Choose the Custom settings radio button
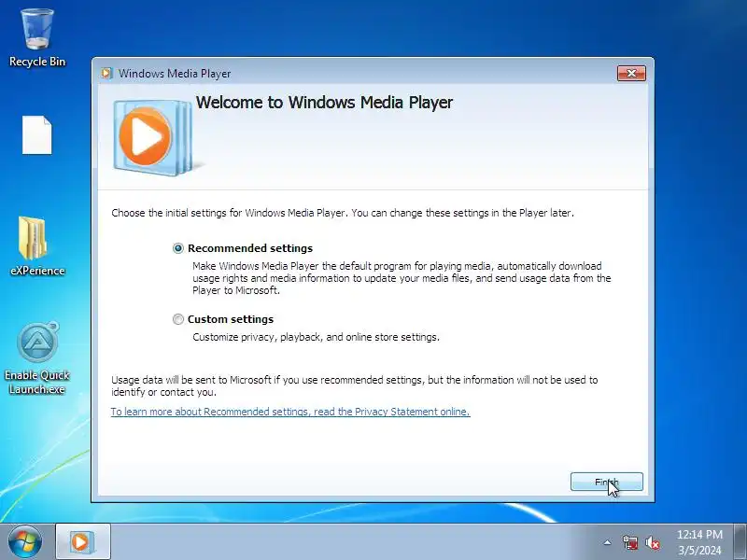 (x=178, y=319)
